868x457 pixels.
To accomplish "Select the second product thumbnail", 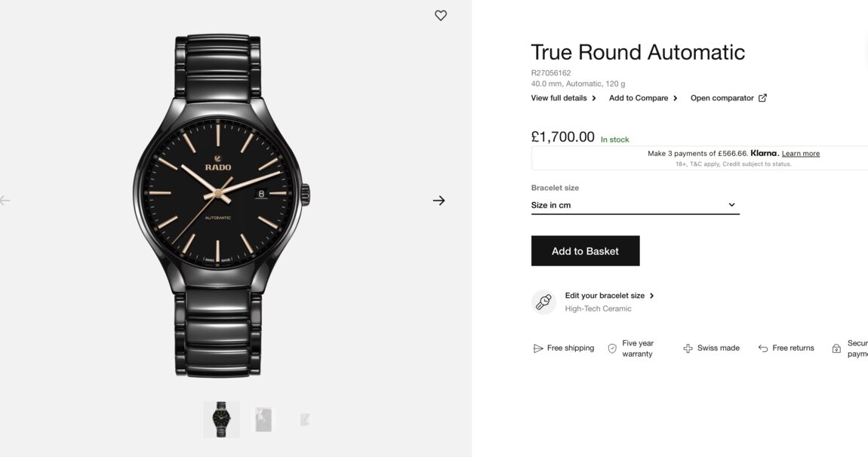I will (x=263, y=419).
